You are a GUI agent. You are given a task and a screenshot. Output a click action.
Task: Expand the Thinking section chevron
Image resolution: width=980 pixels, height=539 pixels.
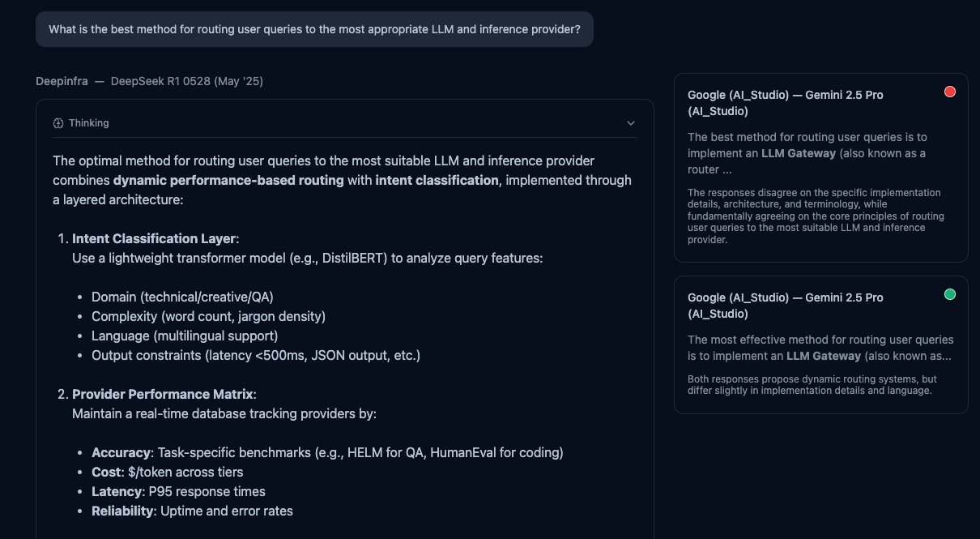coord(631,123)
